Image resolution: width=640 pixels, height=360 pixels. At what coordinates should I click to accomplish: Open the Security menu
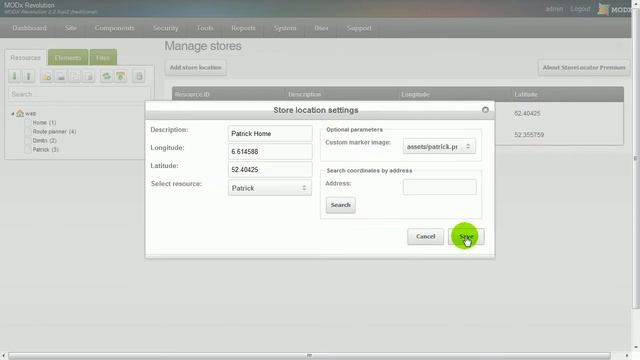click(165, 28)
